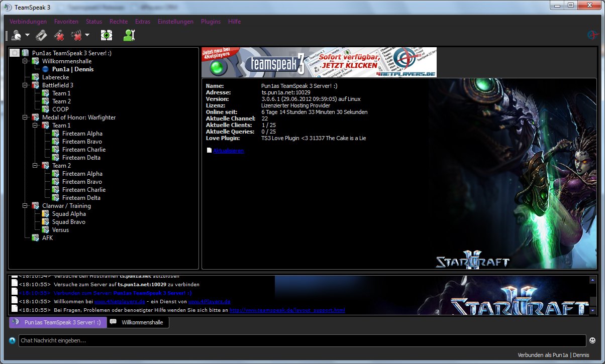Open the away status dropdown arrow
The width and height of the screenshot is (605, 364).
click(27, 36)
